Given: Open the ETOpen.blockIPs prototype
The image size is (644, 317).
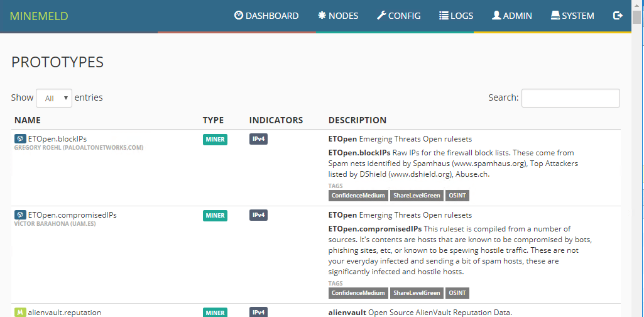Looking at the screenshot, I should pyautogui.click(x=57, y=138).
